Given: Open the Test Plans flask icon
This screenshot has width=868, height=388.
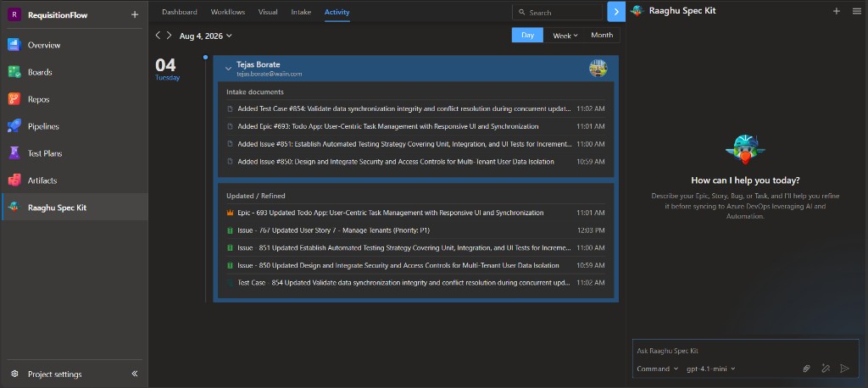Looking at the screenshot, I should 14,153.
